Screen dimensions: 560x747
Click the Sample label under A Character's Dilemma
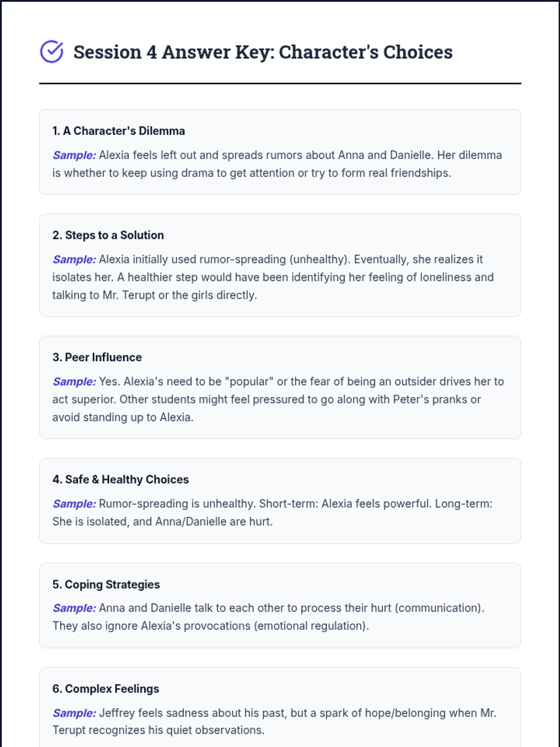(74, 155)
